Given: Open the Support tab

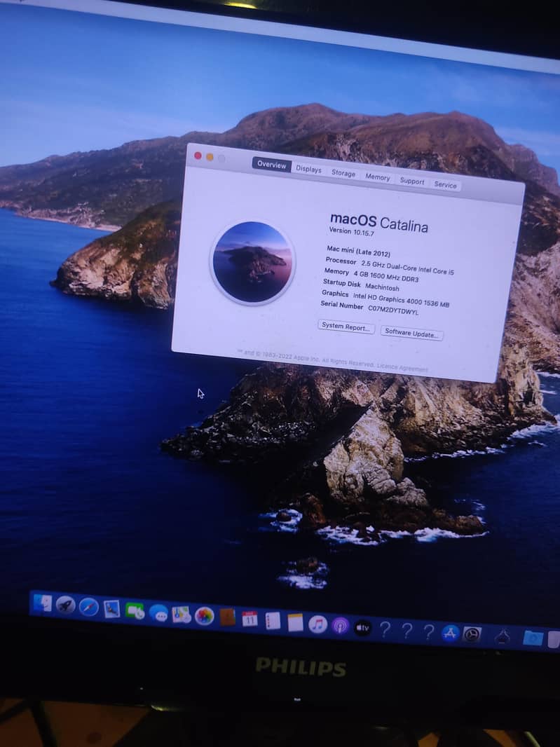Looking at the screenshot, I should (412, 181).
